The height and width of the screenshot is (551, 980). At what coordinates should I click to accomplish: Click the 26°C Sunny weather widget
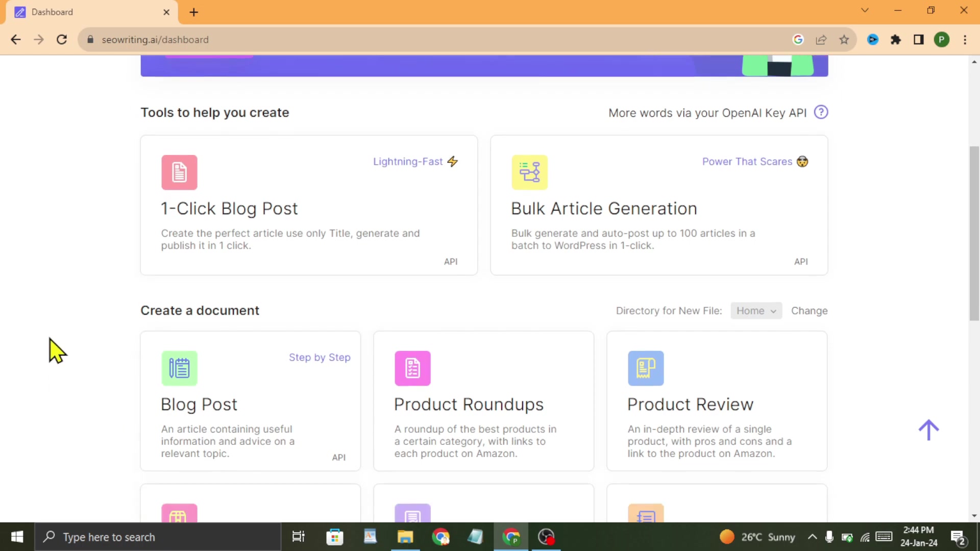757,537
